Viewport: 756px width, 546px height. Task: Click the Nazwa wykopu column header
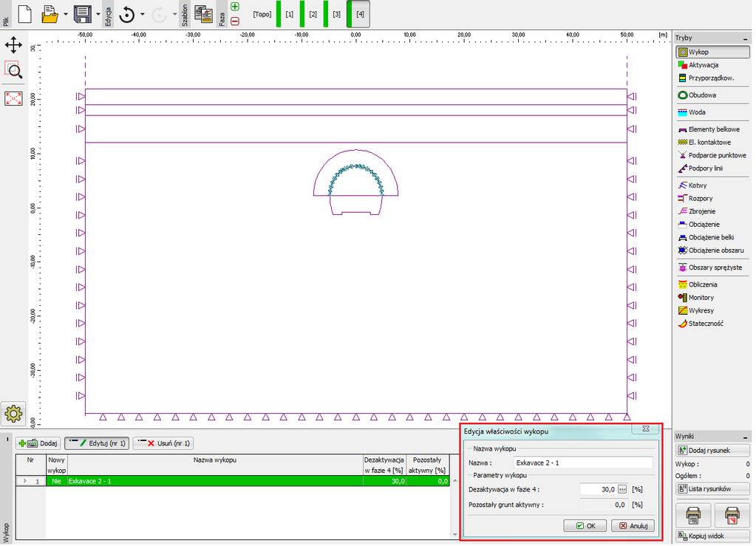click(214, 465)
